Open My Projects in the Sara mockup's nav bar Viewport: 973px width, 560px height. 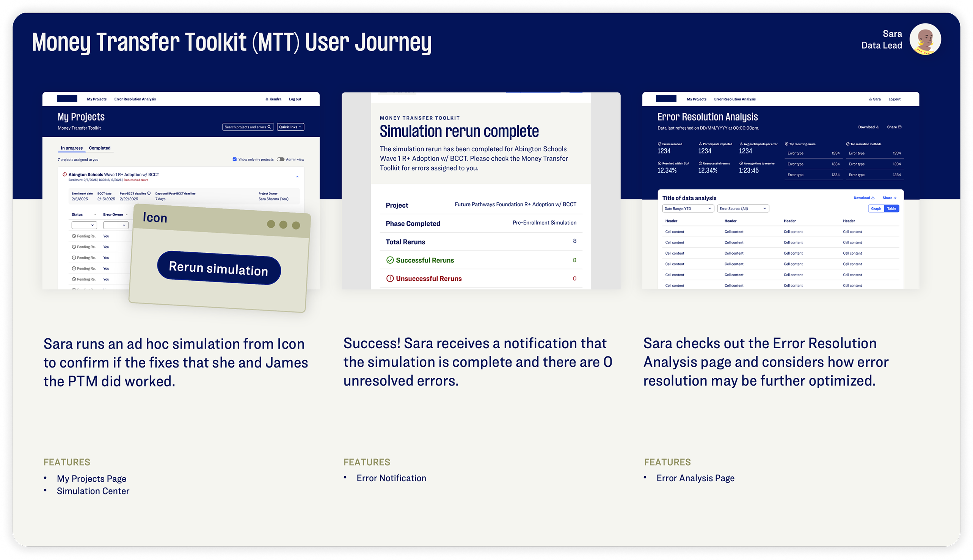click(x=697, y=99)
